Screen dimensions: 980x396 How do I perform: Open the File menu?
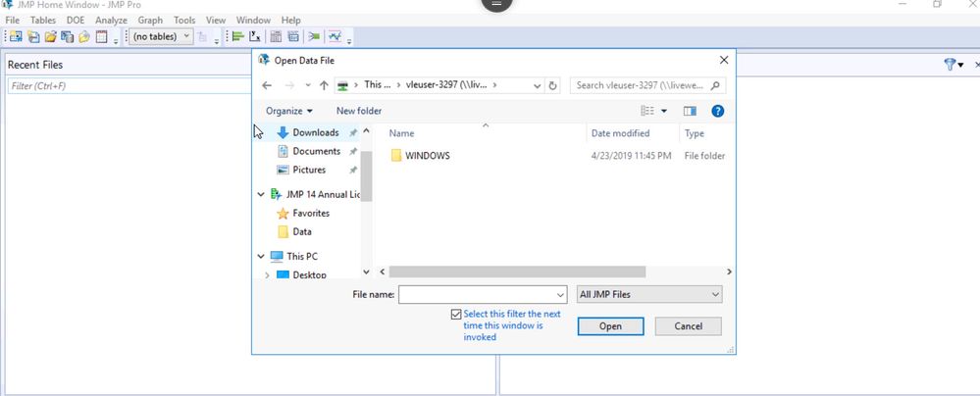click(x=12, y=20)
